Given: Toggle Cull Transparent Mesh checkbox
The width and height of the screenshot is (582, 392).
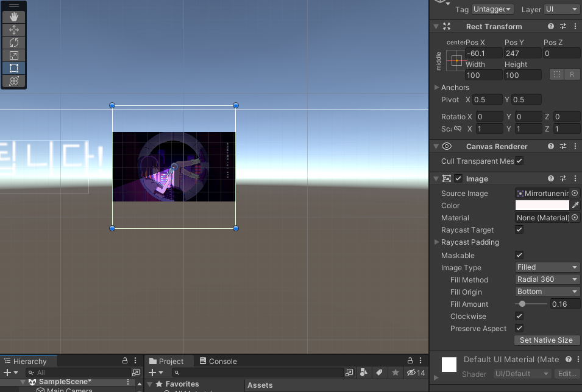Looking at the screenshot, I should [x=519, y=161].
